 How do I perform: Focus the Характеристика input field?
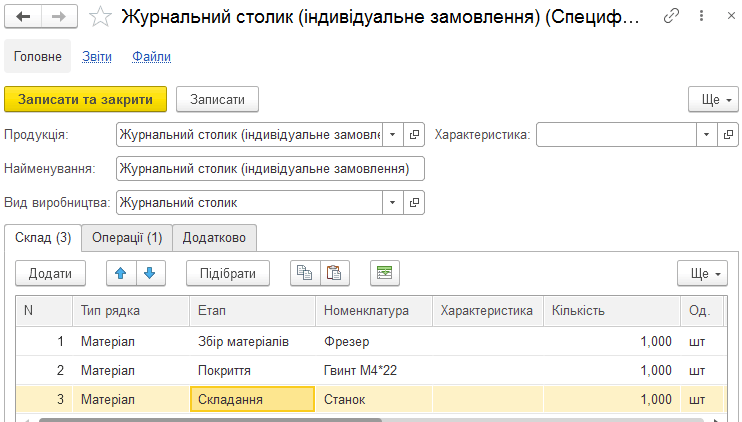coord(616,135)
